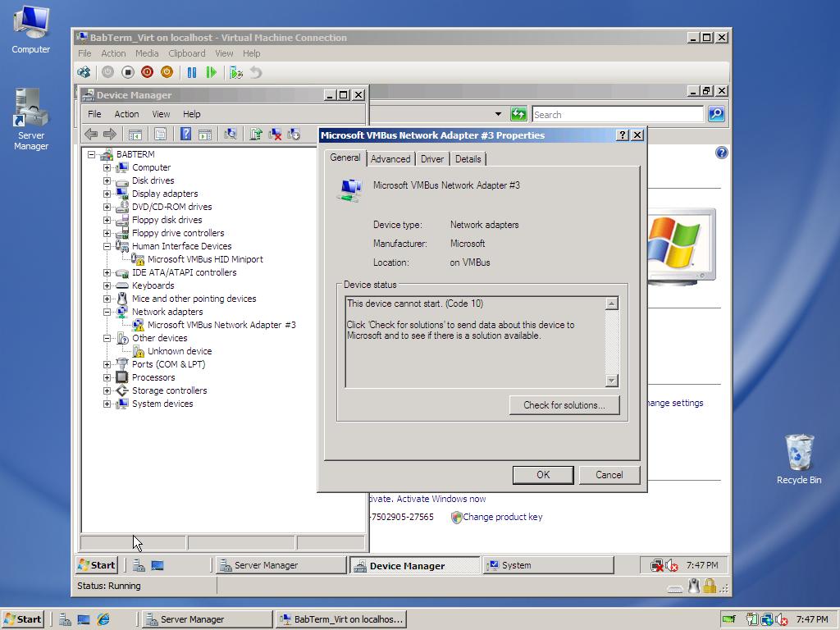Click the grayed Start VM power button
The image size is (840, 630).
(x=107, y=72)
